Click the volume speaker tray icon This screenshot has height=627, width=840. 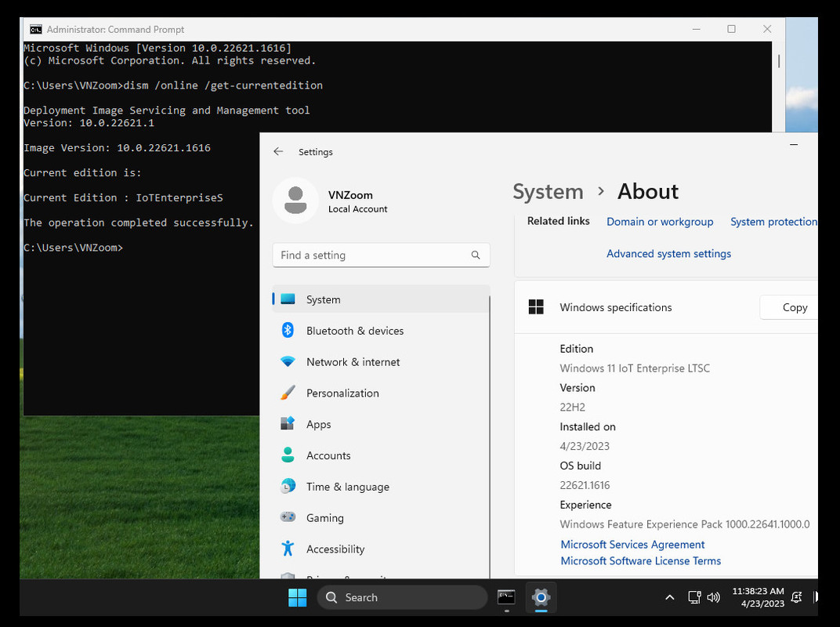click(714, 597)
